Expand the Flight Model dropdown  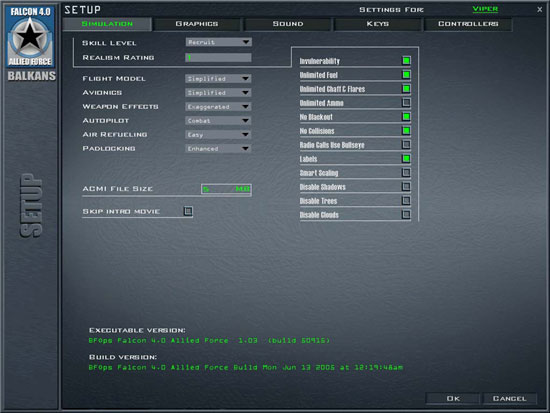point(218,79)
